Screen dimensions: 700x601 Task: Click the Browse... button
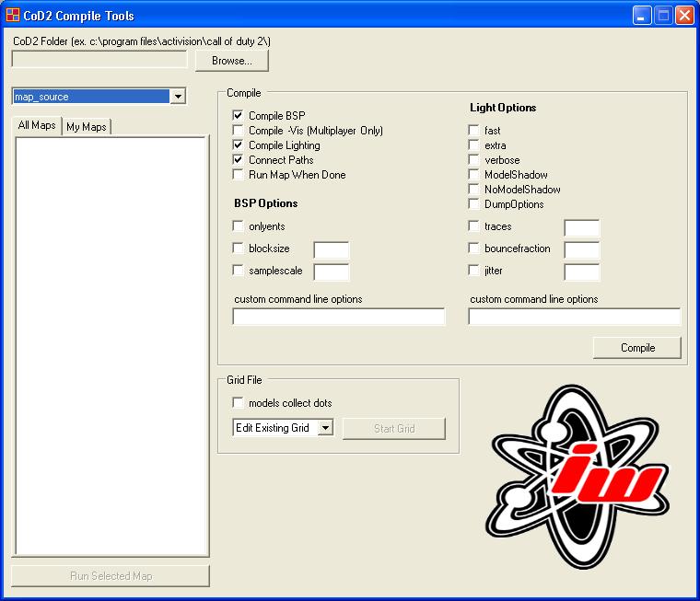232,61
